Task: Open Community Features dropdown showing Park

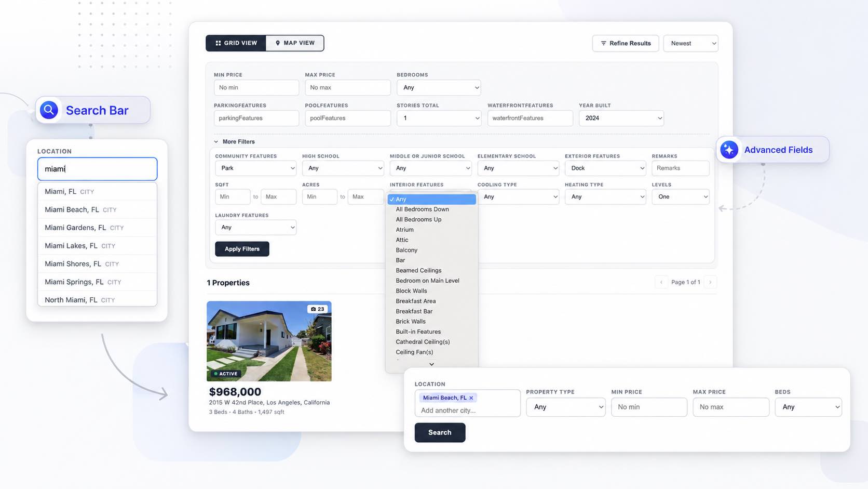Action: pyautogui.click(x=256, y=168)
